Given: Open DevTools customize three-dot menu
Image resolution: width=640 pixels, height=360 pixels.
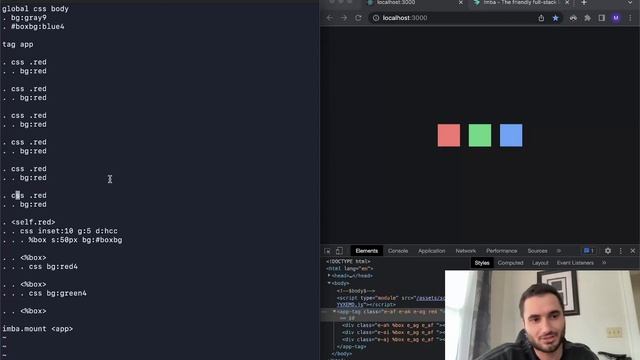Looking at the screenshot, I should coord(620,251).
